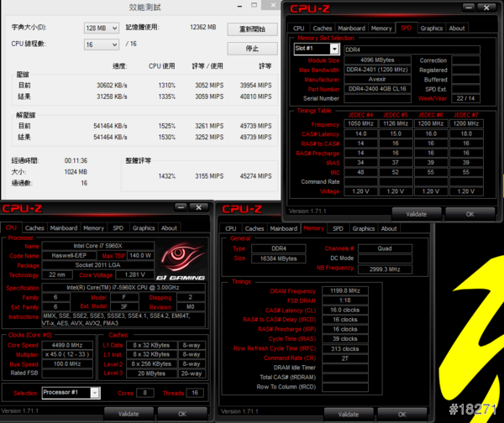504x423 pixels.
Task: Click the Row Refresh Cycle Time 313 clocks value
Action: coord(345,349)
